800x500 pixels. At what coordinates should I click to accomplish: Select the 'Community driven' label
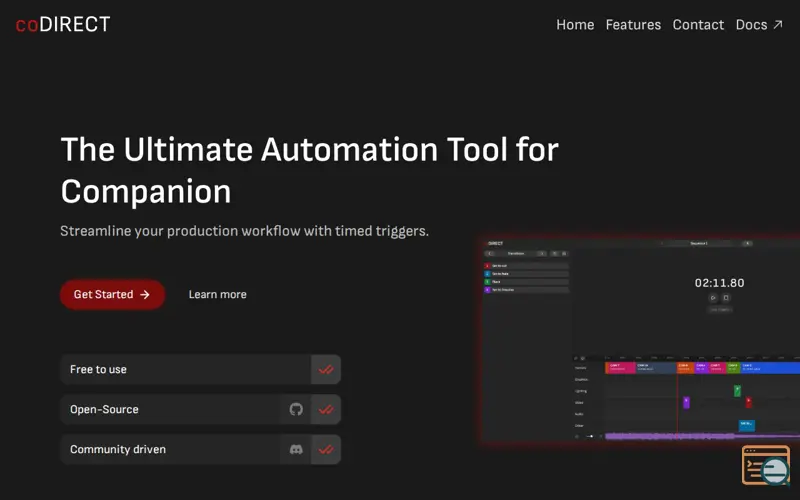tap(118, 449)
